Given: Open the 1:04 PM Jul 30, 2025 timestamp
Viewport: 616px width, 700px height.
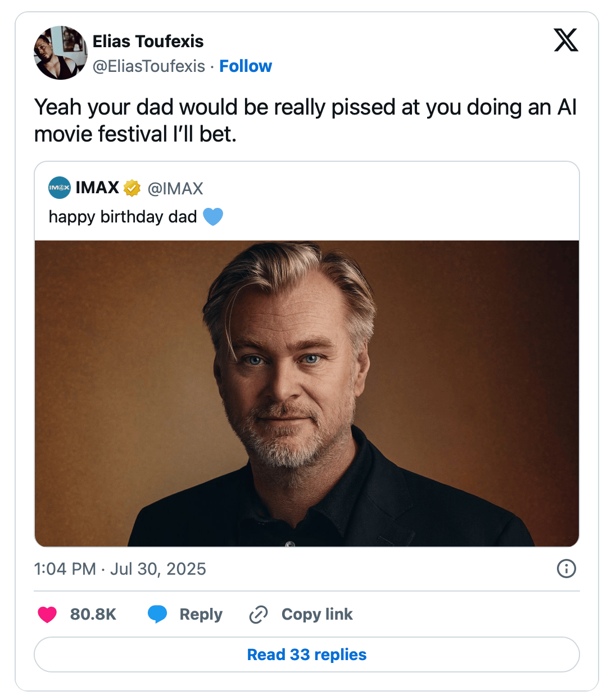Looking at the screenshot, I should tap(120, 569).
